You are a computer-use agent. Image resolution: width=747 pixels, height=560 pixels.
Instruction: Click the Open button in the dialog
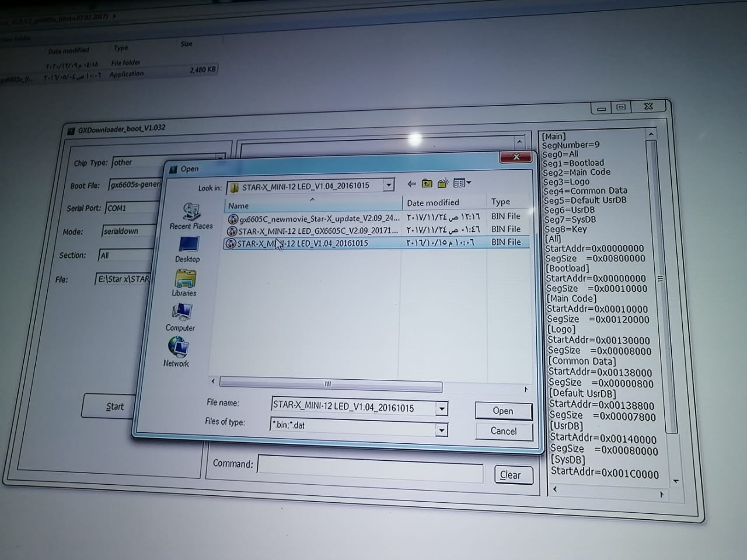click(503, 411)
